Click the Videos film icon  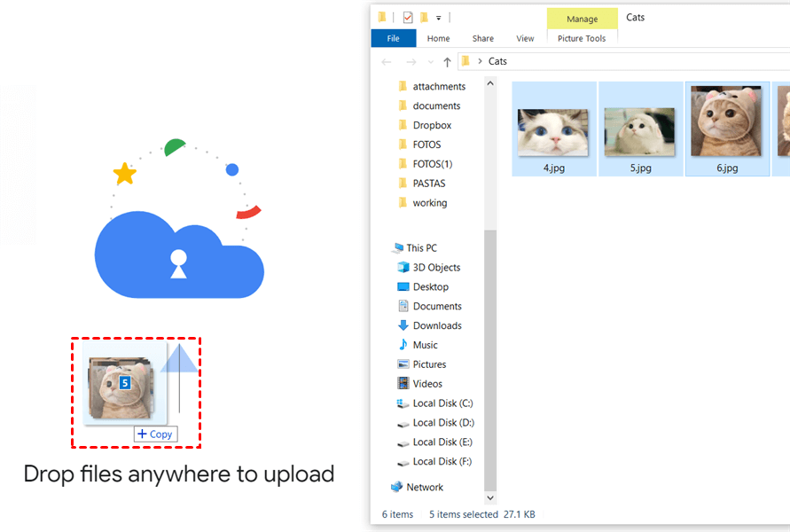tap(403, 383)
